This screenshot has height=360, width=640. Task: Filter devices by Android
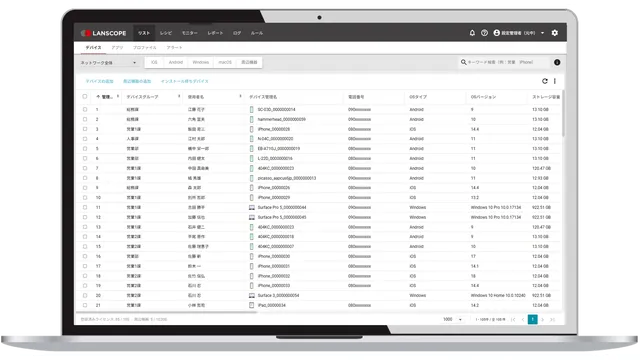176,62
